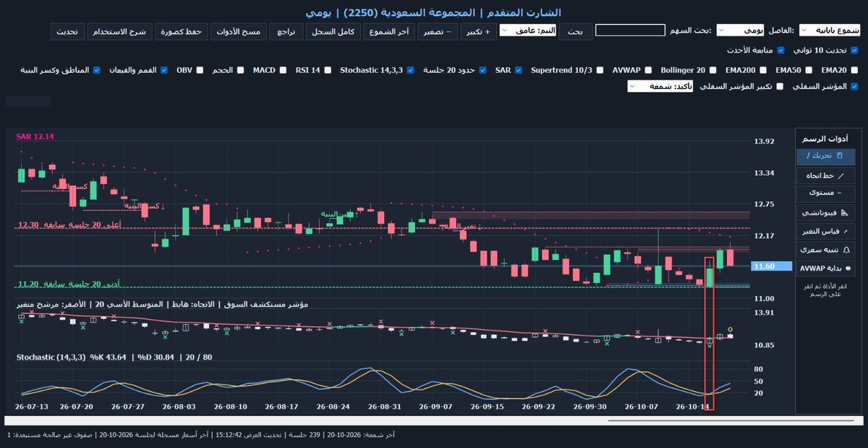Viewport: 868px width, 448px height.
Task: Choose the مستوى horizontal level tool
Action: click(825, 194)
